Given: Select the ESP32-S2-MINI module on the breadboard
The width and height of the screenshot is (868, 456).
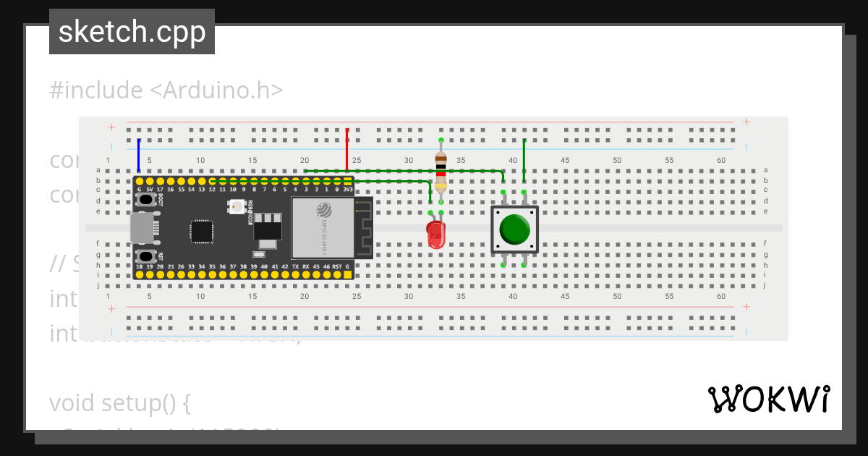Looking at the screenshot, I should click(x=323, y=227).
